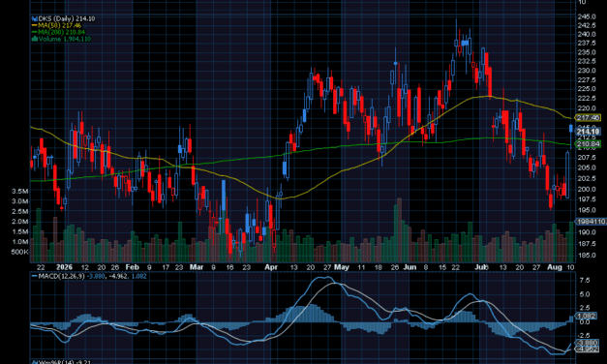Click the 205.0 price axis label
This screenshot has height=364, width=607.
point(587,167)
